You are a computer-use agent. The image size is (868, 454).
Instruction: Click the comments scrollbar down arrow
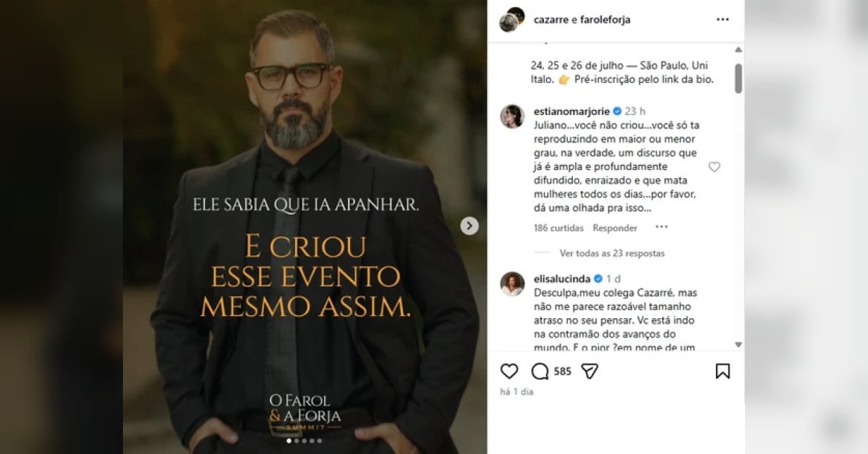(x=739, y=345)
